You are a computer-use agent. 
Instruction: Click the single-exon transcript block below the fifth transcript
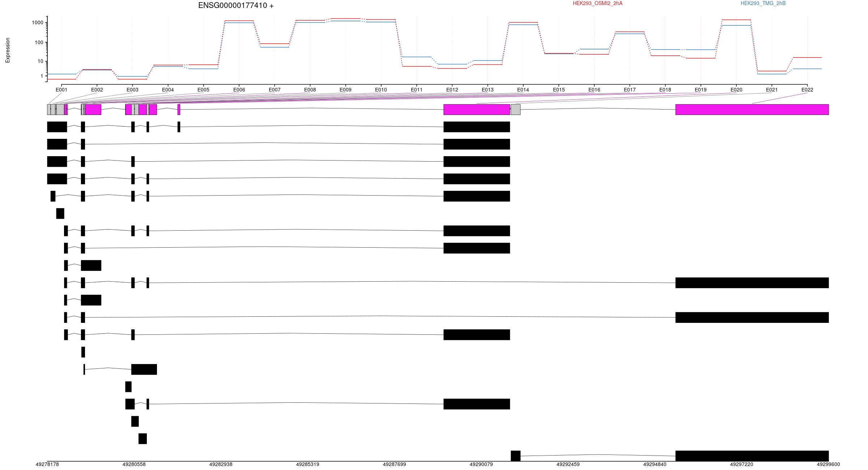coord(60,213)
